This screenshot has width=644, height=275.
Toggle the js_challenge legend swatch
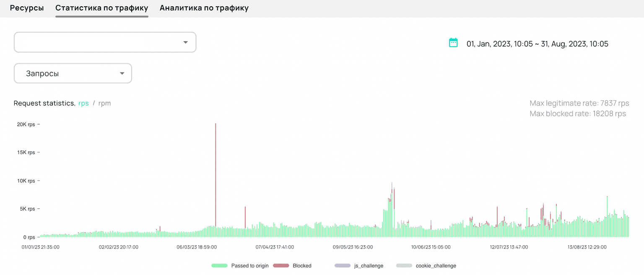(x=342, y=266)
